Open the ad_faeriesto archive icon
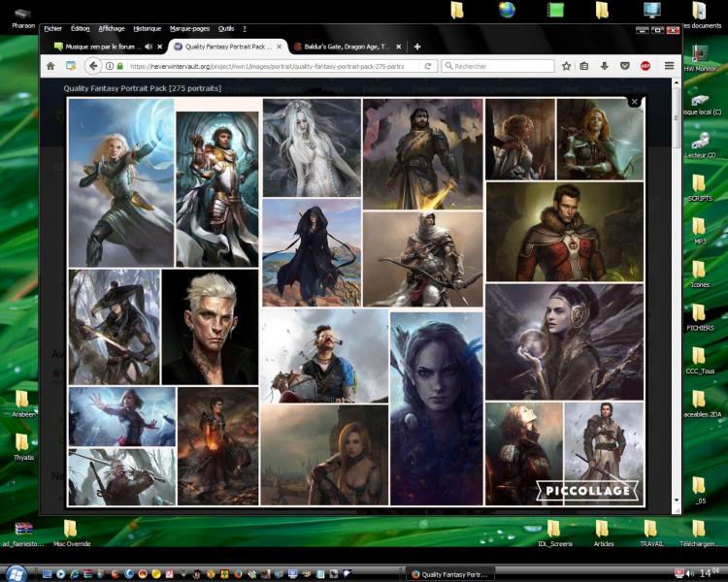Image resolution: width=728 pixels, height=582 pixels. click(x=22, y=533)
